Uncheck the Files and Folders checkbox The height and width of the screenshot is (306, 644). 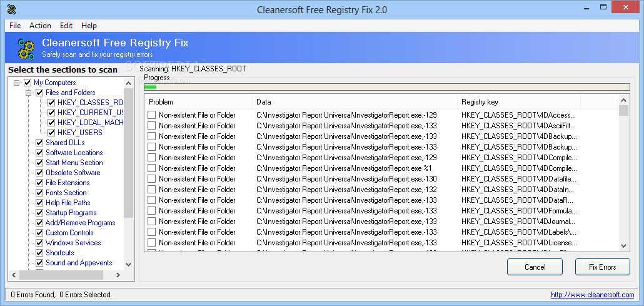click(x=39, y=93)
